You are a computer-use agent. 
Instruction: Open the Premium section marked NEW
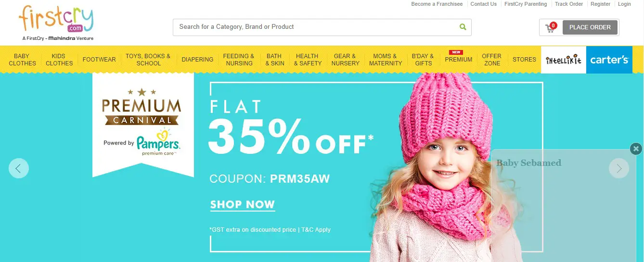pyautogui.click(x=458, y=60)
